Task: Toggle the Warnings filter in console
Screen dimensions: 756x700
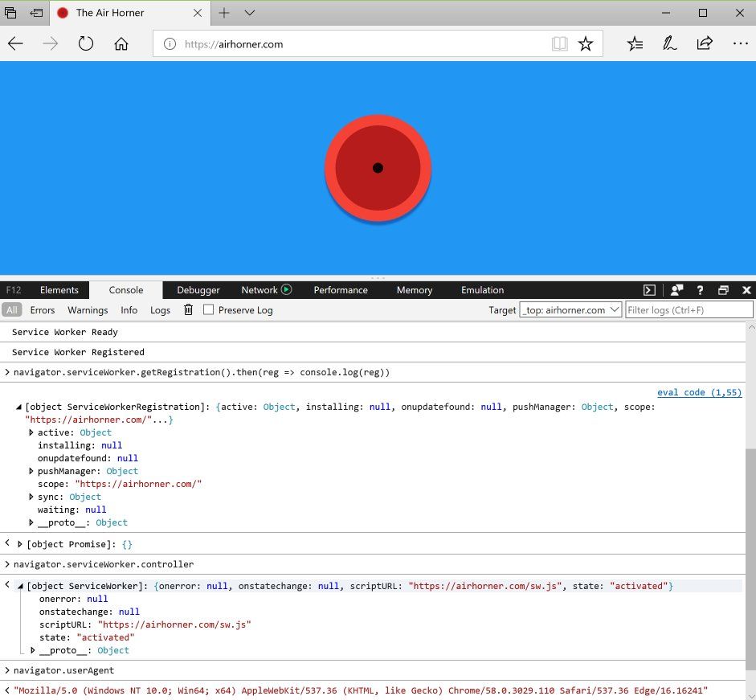Action: pyautogui.click(x=88, y=310)
